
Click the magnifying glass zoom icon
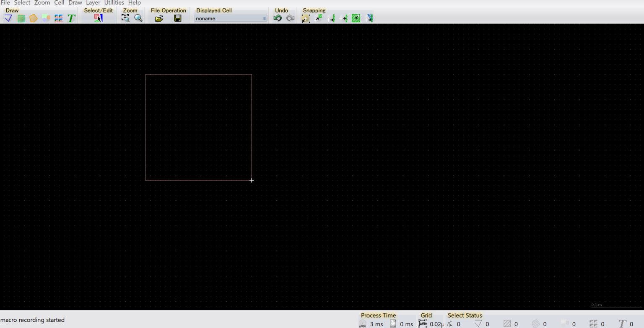pyautogui.click(x=138, y=18)
